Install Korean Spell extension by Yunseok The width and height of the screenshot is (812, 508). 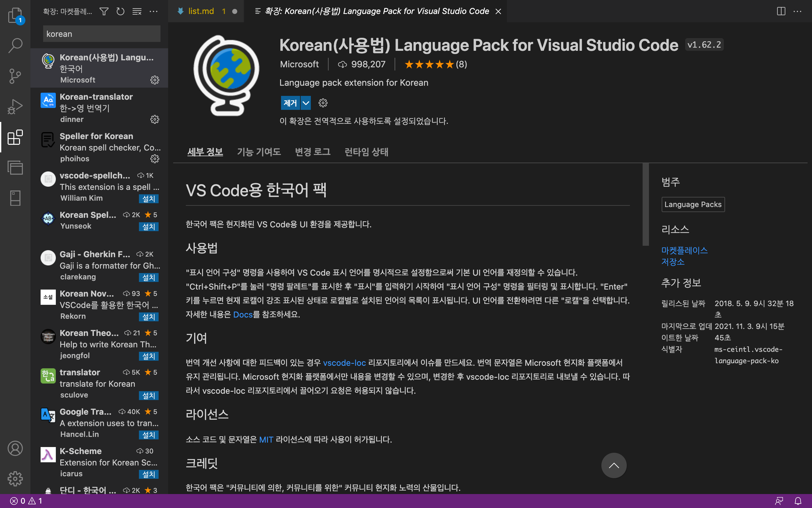[149, 226]
